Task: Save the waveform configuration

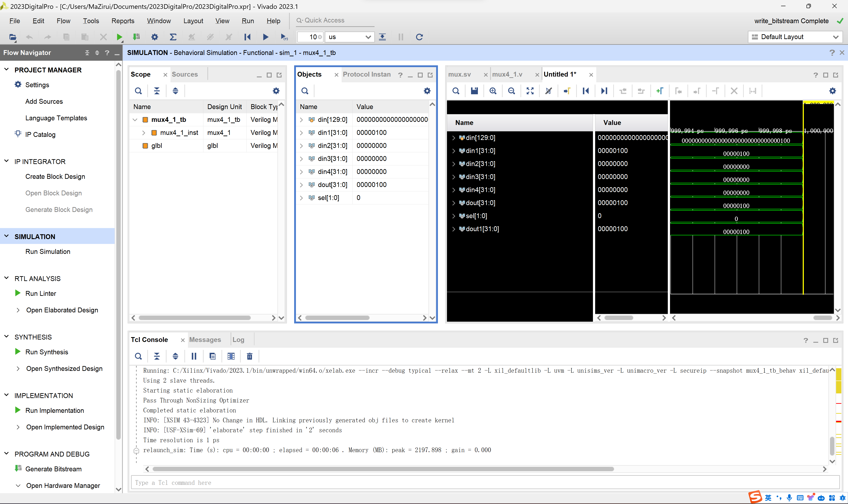Action: pos(474,91)
